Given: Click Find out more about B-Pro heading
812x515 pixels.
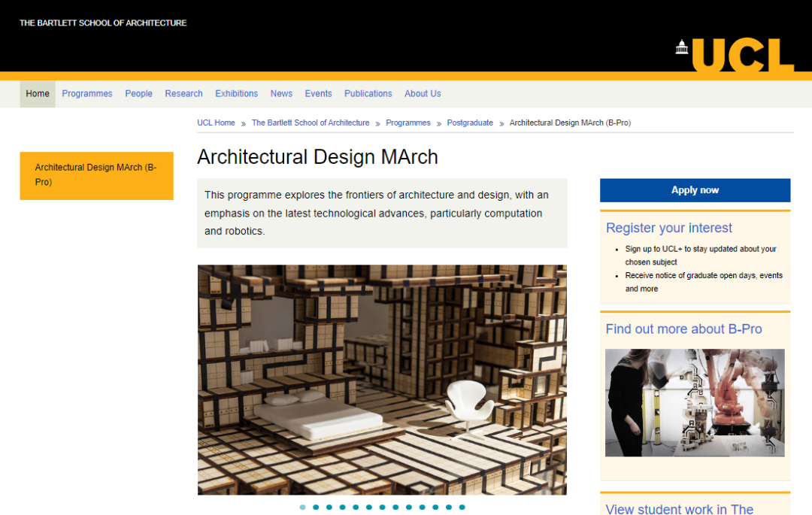Looking at the screenshot, I should click(x=683, y=329).
